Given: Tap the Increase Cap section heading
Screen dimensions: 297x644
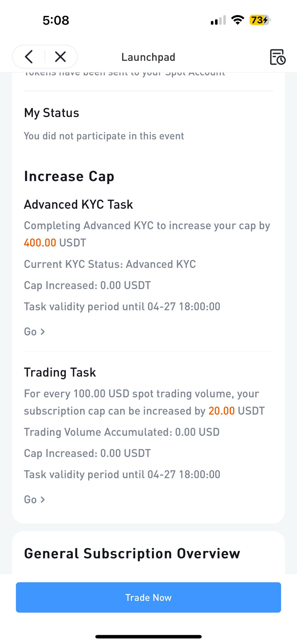Looking at the screenshot, I should 69,176.
